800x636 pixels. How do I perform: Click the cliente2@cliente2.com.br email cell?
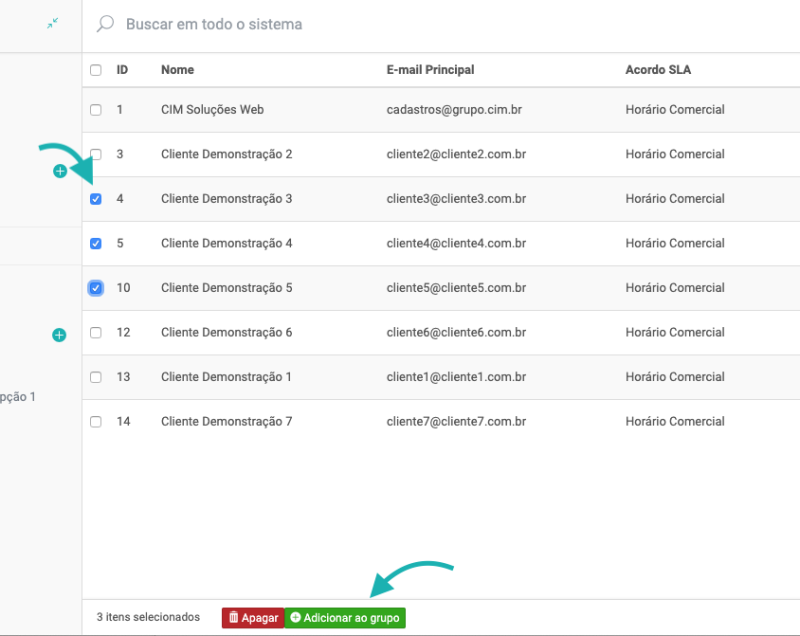(x=456, y=155)
